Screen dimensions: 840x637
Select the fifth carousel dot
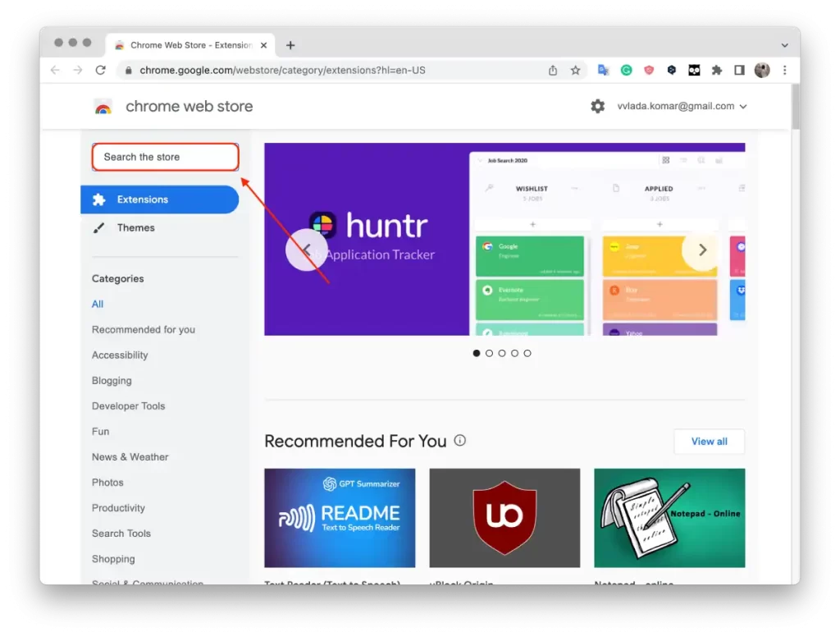(x=527, y=353)
